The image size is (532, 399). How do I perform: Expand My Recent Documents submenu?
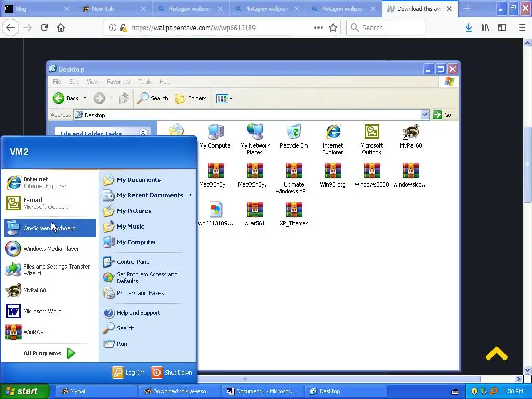147,195
